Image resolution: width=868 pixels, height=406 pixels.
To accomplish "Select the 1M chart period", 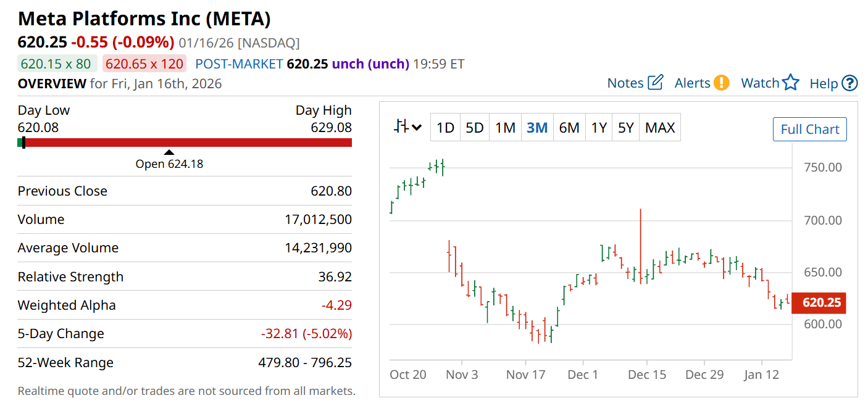I will [505, 128].
